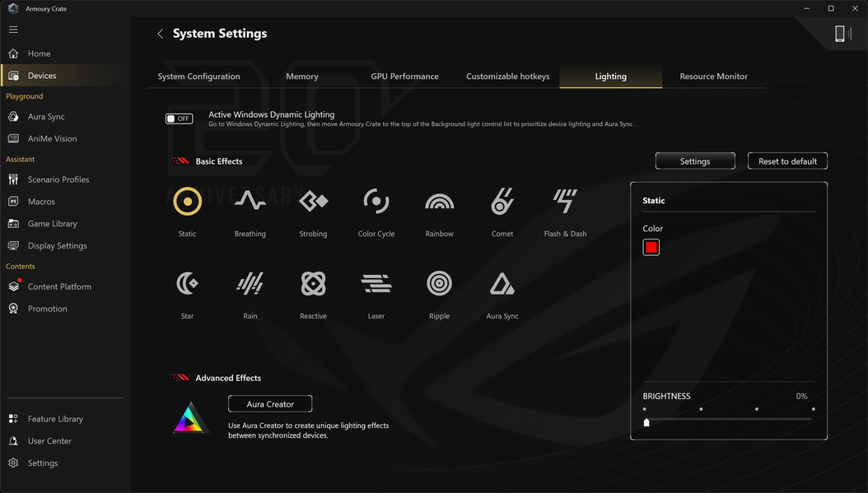The image size is (868, 493).
Task: Select the Aura Sync effect icon
Action: (x=502, y=283)
